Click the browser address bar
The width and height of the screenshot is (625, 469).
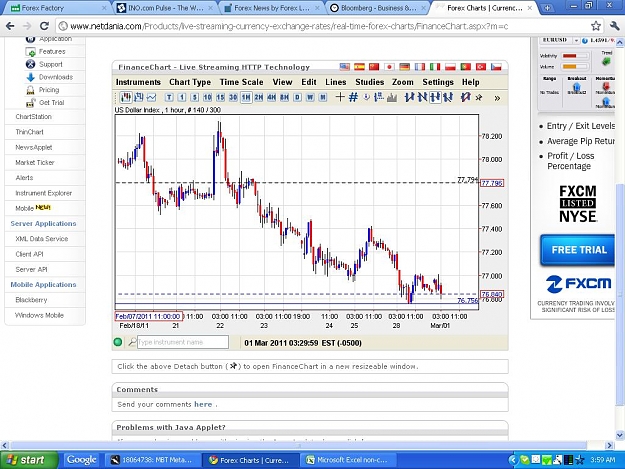point(323,26)
